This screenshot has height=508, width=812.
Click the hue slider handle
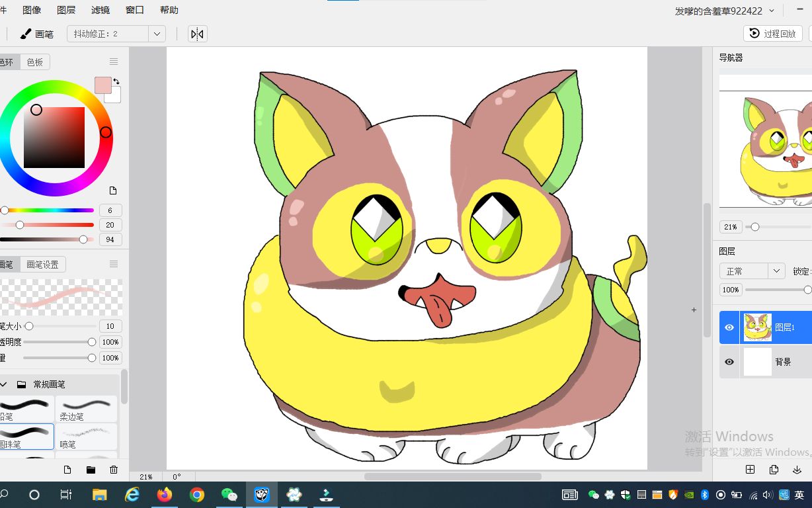click(x=5, y=210)
